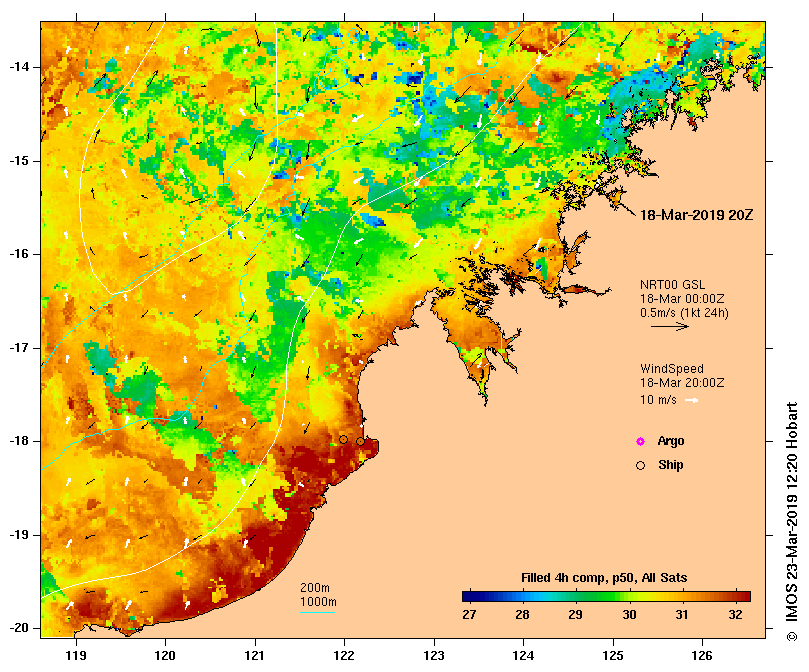
Task: Click the 'WindSpeed' label
Action: tap(672, 369)
